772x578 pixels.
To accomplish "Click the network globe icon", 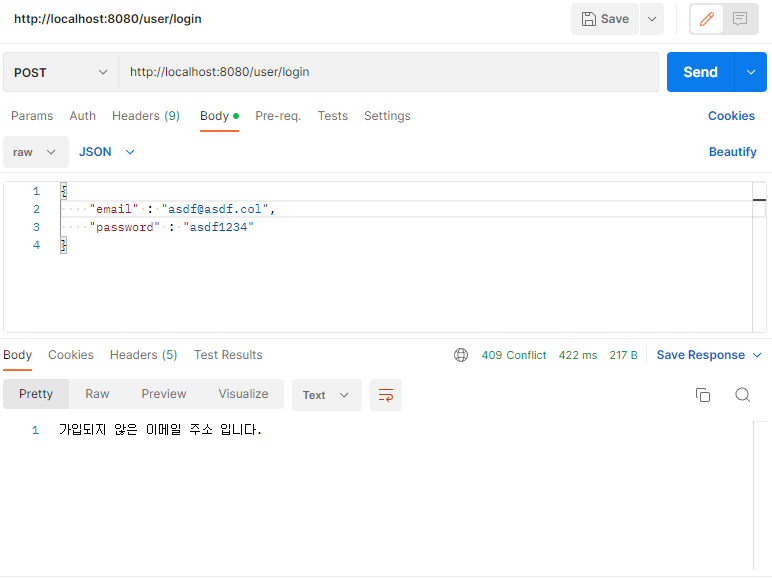I will tap(461, 355).
